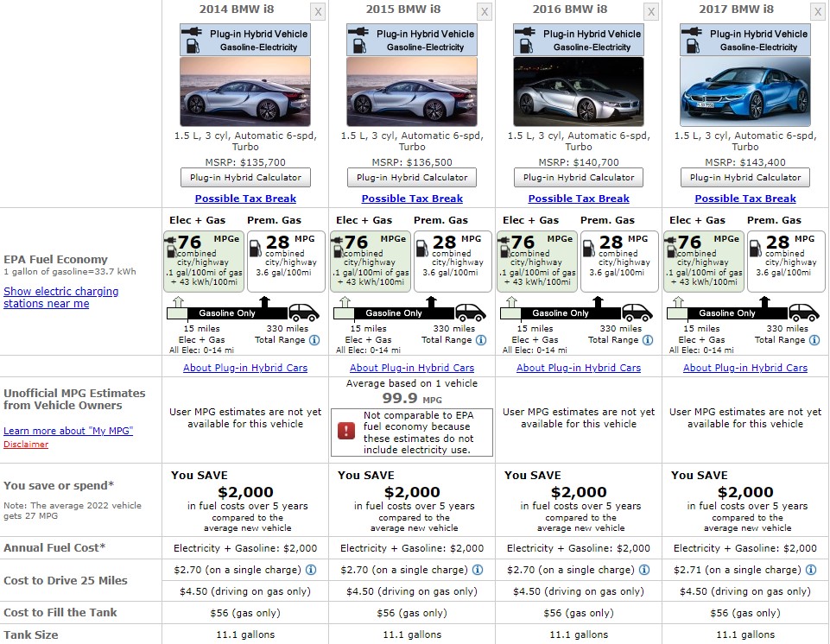Click the MSRP: $135,700 text
The height and width of the screenshot is (644, 830).
pyautogui.click(x=245, y=162)
